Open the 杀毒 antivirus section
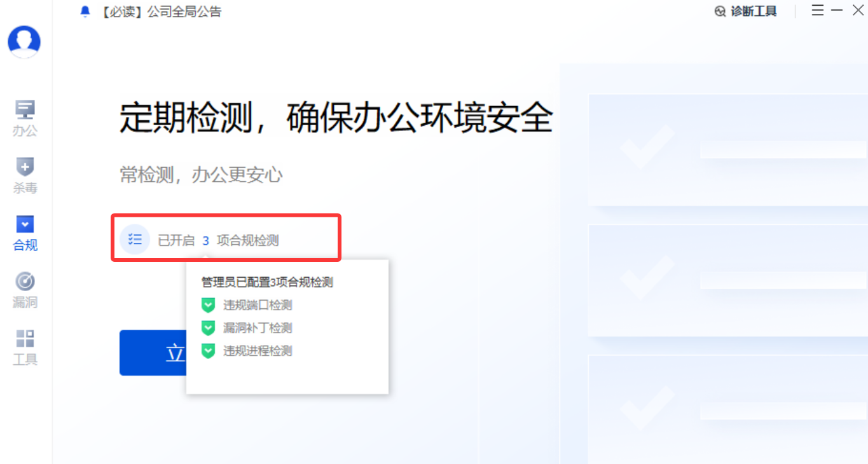The image size is (868, 464). 25,176
